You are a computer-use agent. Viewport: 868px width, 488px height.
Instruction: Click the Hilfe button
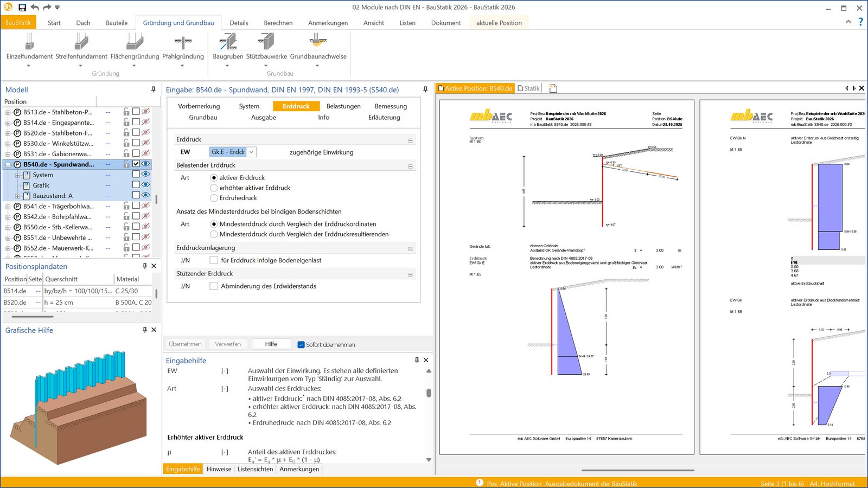271,344
